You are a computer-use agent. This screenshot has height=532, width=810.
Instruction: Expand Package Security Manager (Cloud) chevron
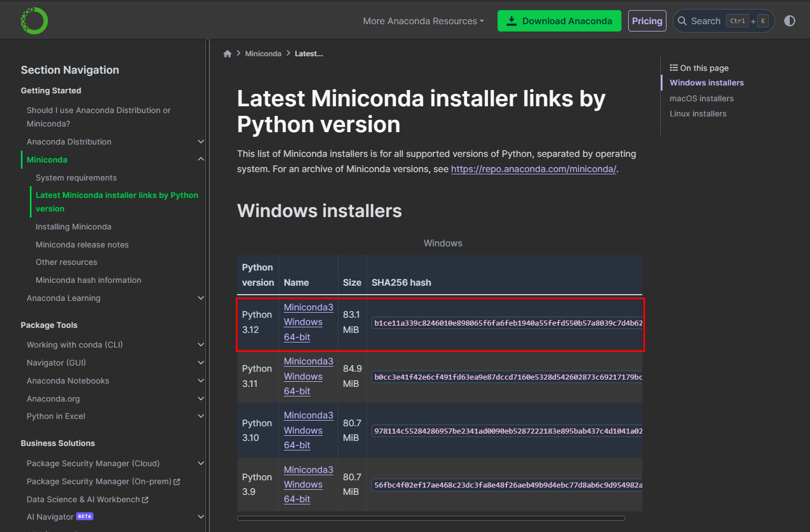[x=201, y=463]
